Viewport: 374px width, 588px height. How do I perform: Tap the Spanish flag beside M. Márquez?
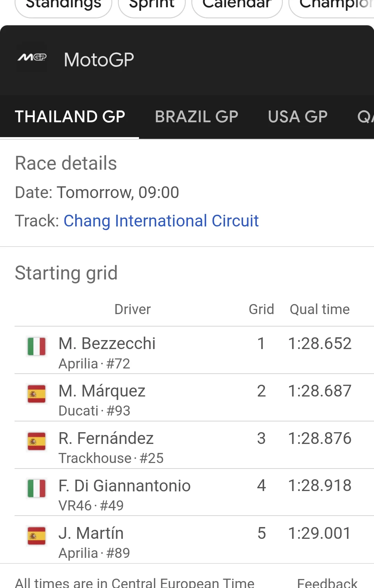click(36, 394)
